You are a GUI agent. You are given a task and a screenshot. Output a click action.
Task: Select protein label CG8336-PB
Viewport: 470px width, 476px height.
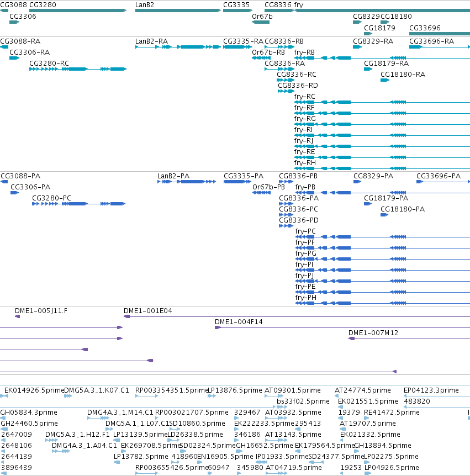(x=298, y=176)
